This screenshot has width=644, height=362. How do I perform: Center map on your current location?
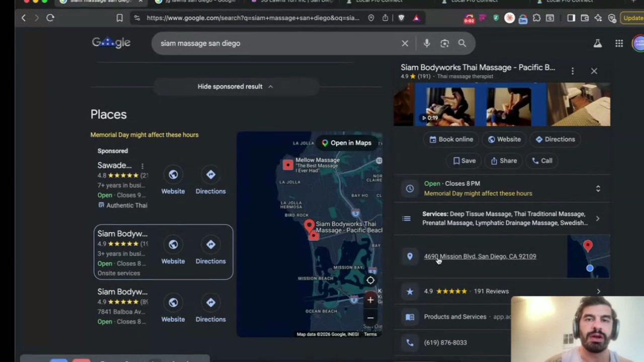pyautogui.click(x=370, y=281)
